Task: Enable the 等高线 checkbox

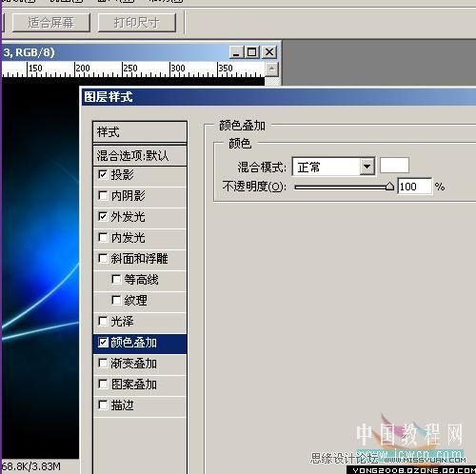Action: 116,279
